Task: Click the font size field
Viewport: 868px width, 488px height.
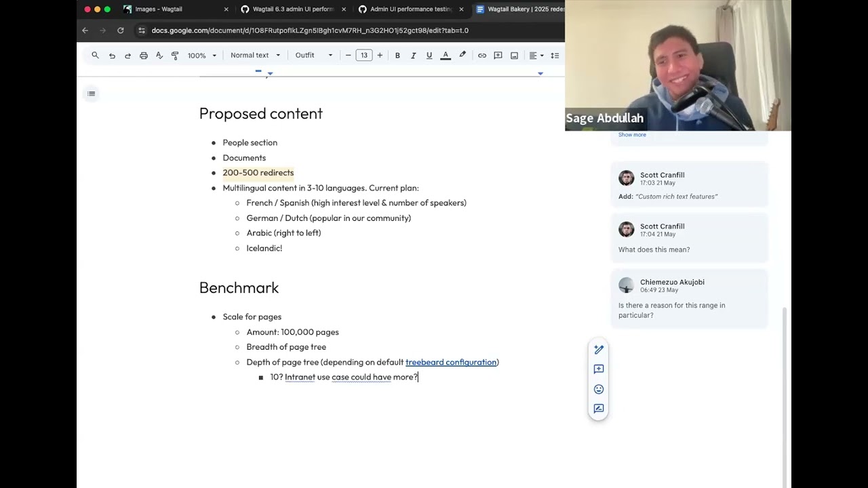Action: coord(364,56)
